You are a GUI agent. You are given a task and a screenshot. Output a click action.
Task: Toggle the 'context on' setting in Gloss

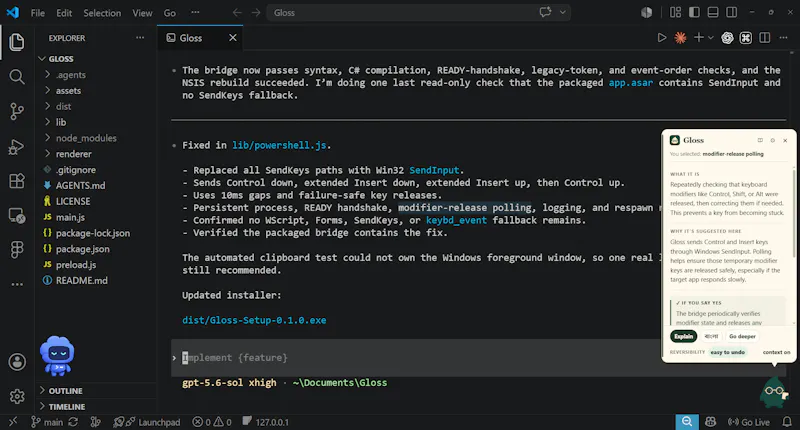[776, 352]
